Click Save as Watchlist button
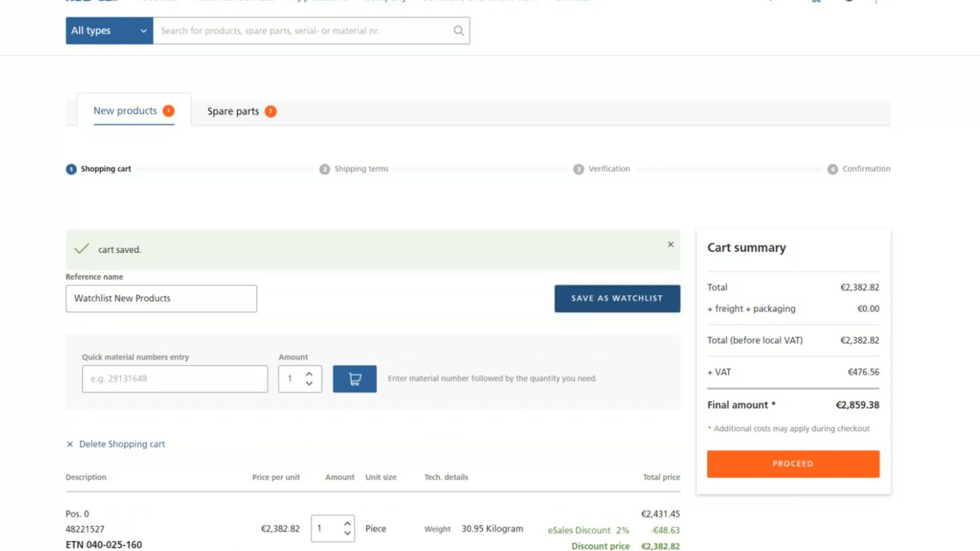The height and width of the screenshot is (551, 980). (617, 298)
